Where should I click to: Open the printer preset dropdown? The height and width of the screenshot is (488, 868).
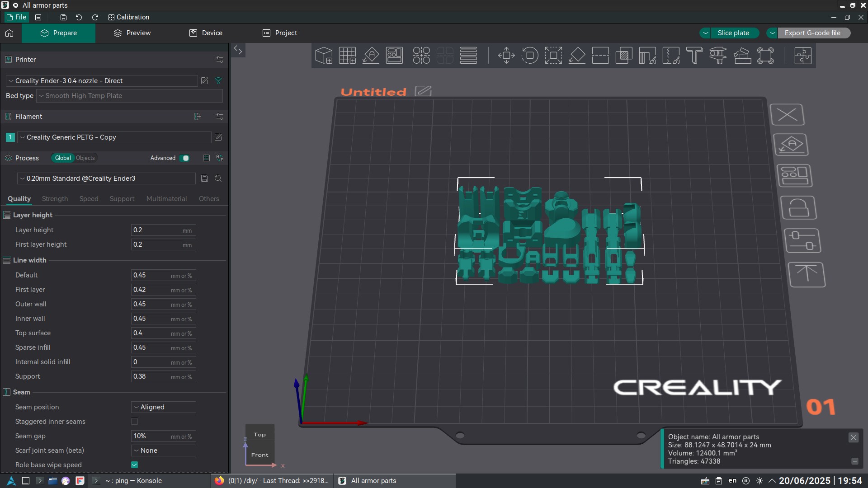point(102,81)
